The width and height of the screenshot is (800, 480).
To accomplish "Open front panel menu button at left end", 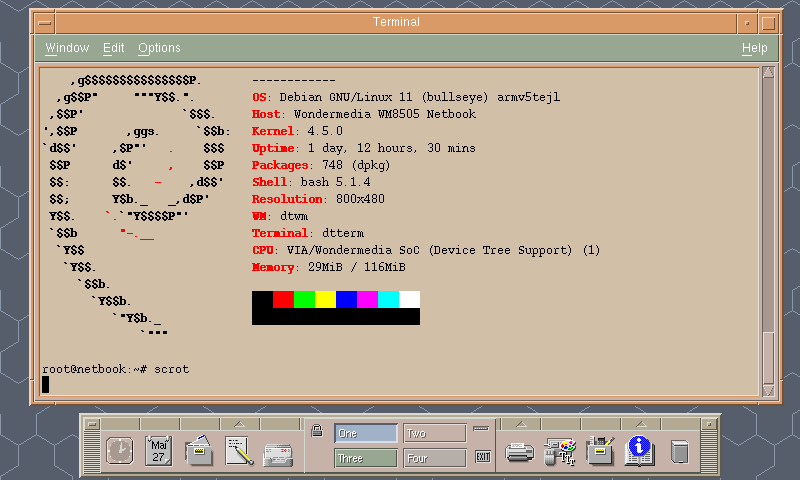I will pyautogui.click(x=92, y=424).
